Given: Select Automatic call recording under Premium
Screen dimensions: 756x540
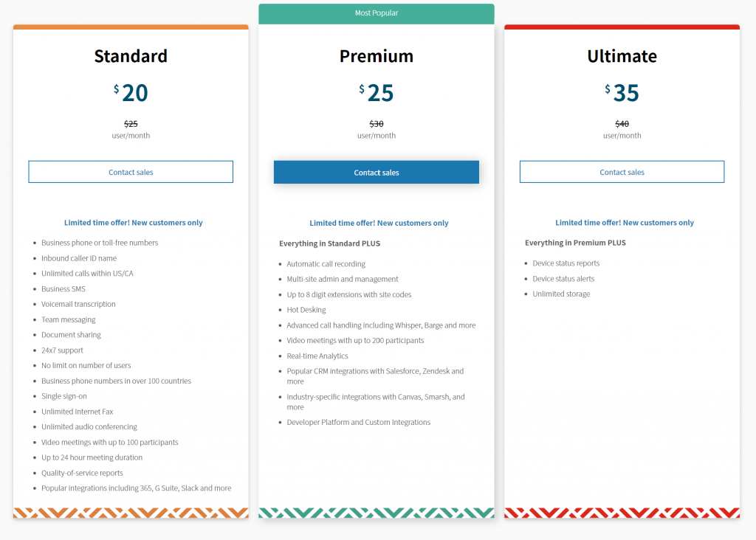Looking at the screenshot, I should [326, 263].
